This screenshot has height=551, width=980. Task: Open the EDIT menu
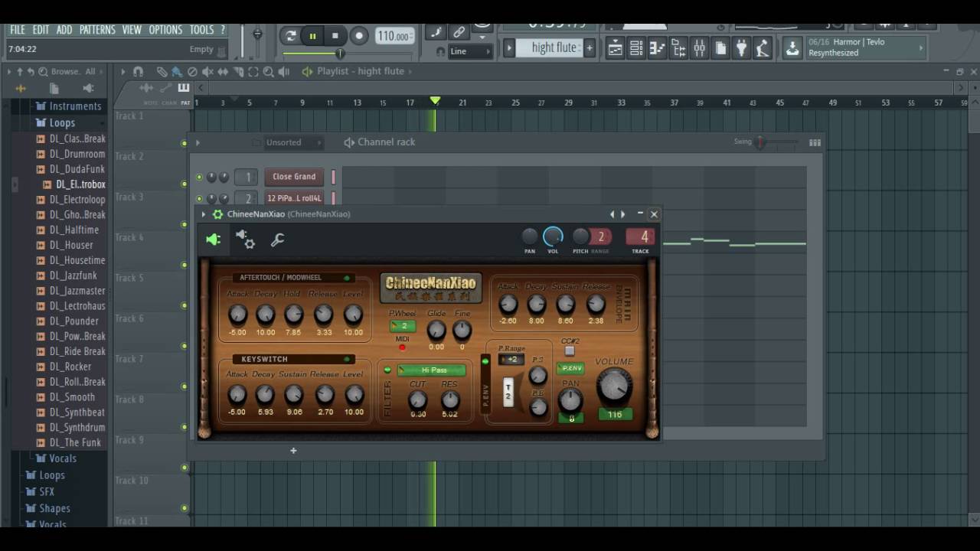[41, 30]
